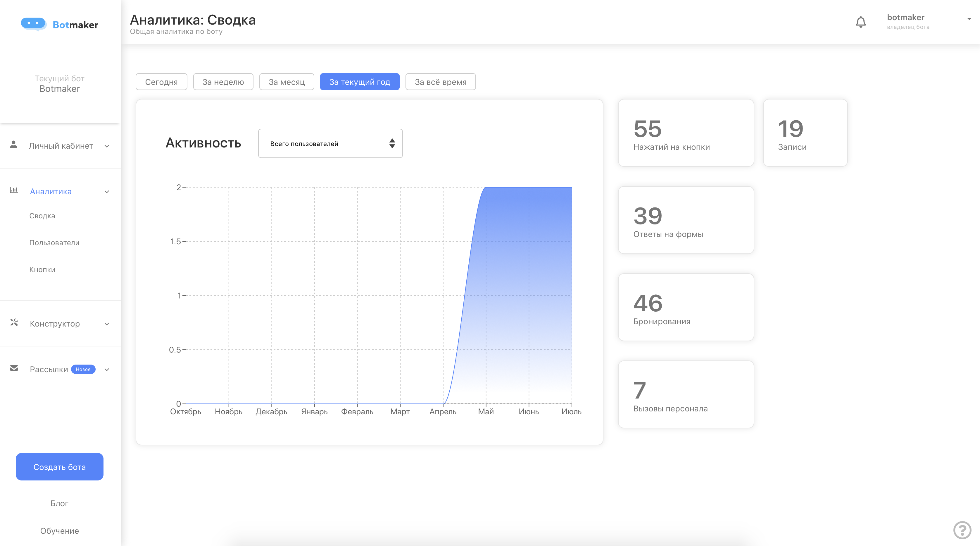980x546 pixels.
Task: Click the bar chart icon for Аналитика
Action: 14,190
